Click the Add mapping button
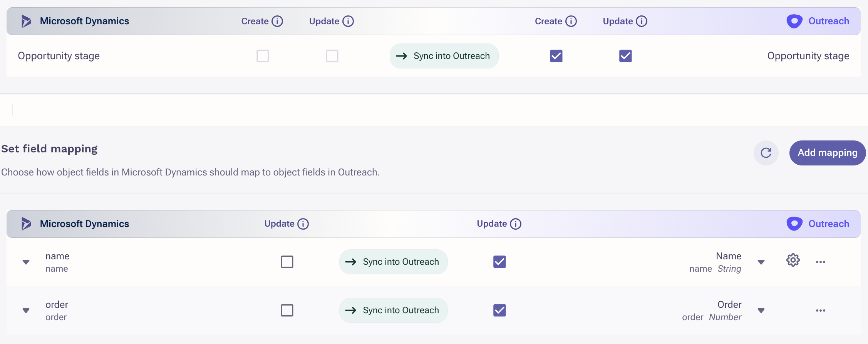 tap(828, 153)
